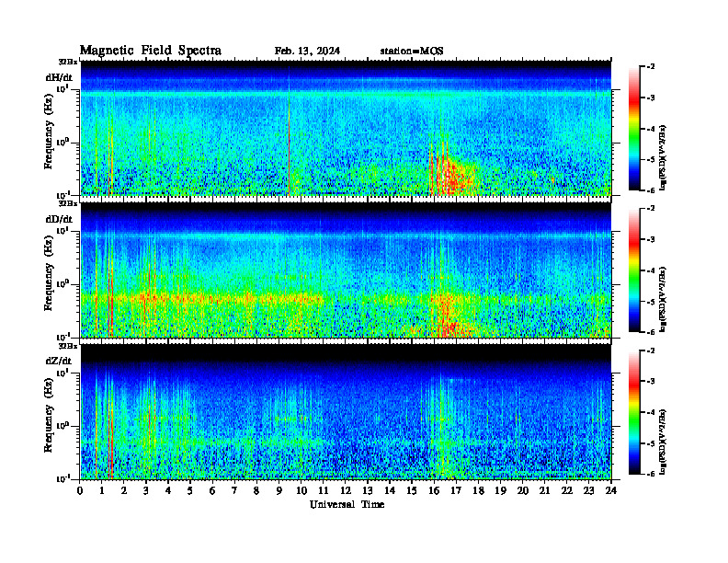Click the dH/dt panel color bar
Image resolution: width=728 pixels, height=563 pixels.
[634, 129]
